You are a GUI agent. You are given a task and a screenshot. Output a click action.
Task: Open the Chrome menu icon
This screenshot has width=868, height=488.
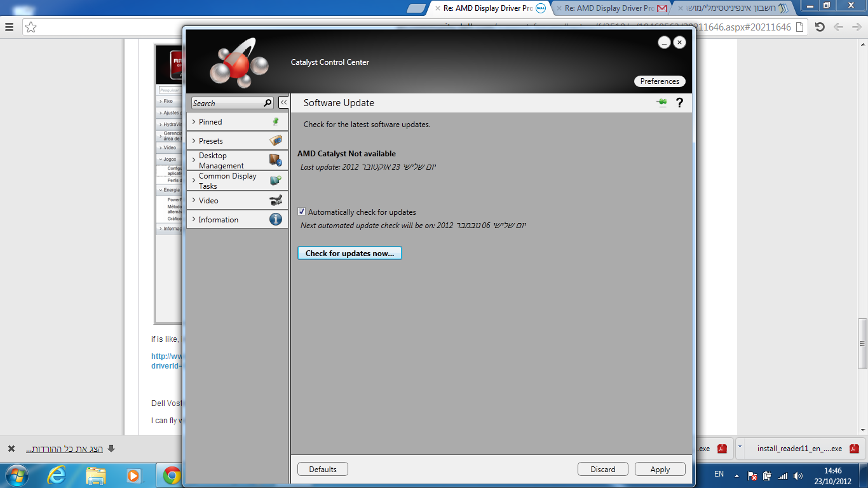tap(10, 27)
